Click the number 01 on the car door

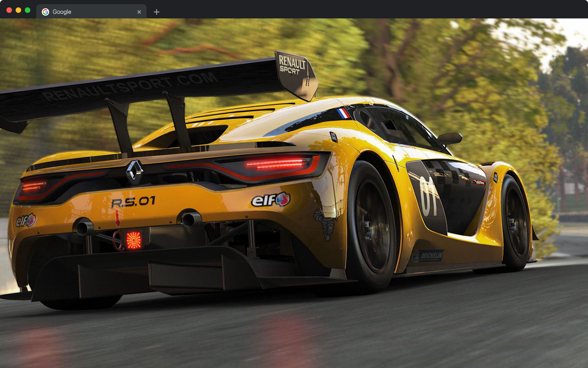428,195
